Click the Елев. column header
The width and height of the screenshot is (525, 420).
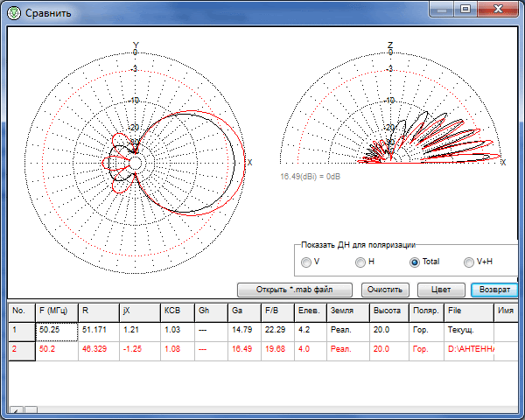click(311, 312)
